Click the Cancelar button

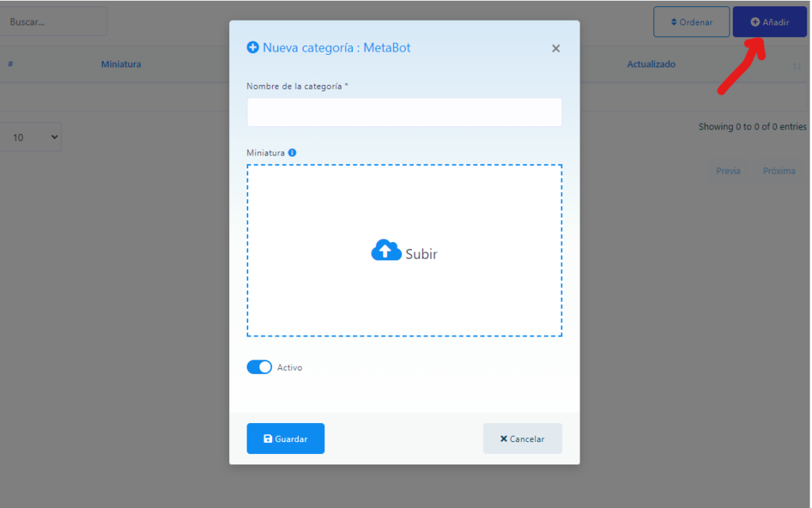point(523,438)
